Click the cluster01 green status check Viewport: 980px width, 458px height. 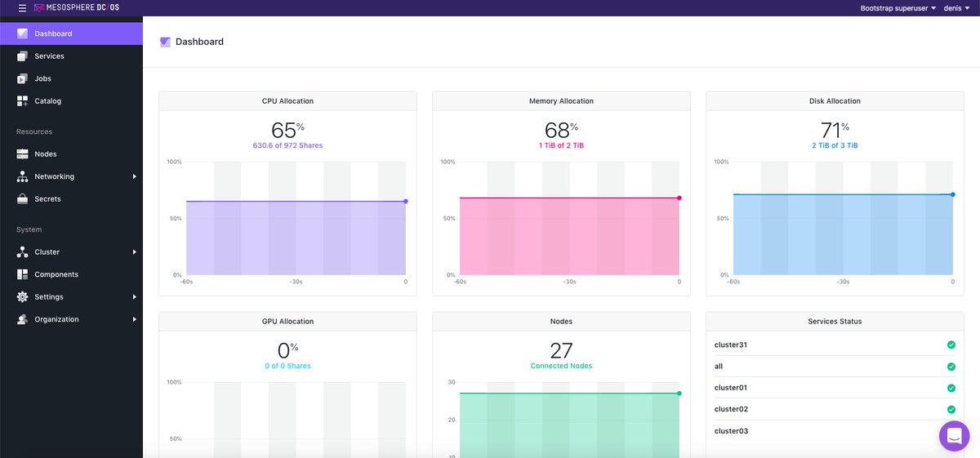(951, 388)
